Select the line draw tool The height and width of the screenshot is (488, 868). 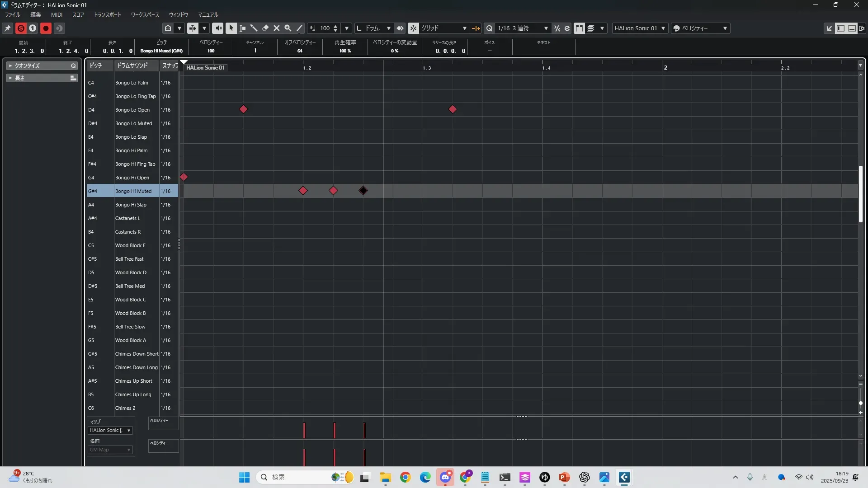coord(299,28)
